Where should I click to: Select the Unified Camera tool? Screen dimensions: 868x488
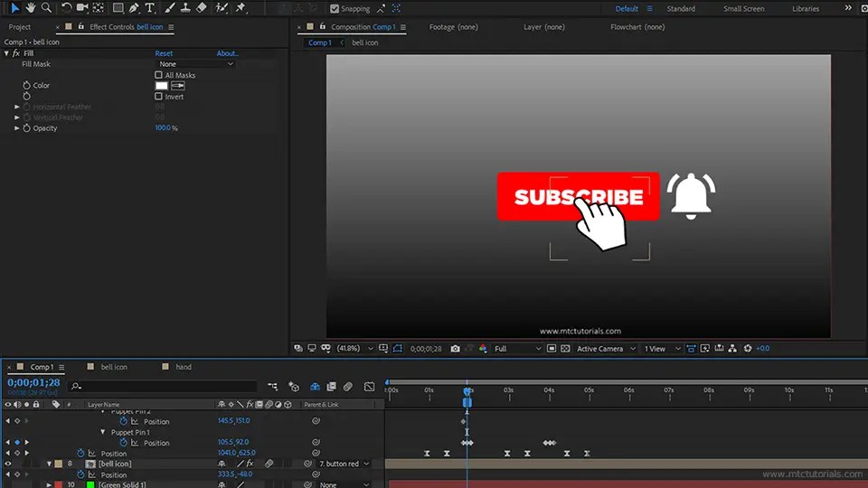(x=82, y=8)
